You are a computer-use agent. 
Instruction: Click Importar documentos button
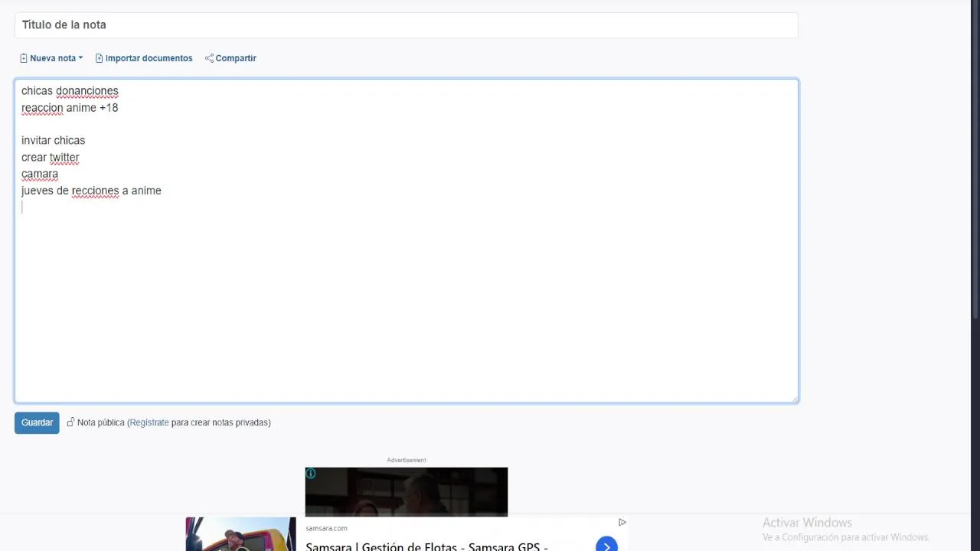144,58
